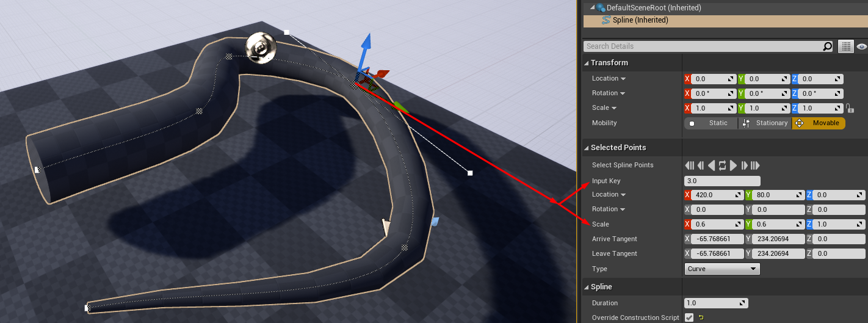Screen dimensions: 868x323
Task: Open Selected Points Rotation dropdown arrow
Action: (x=623, y=209)
